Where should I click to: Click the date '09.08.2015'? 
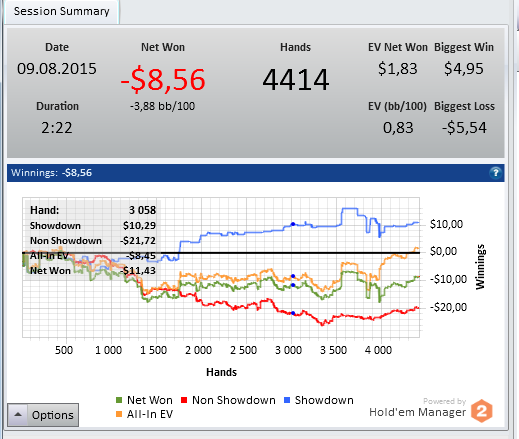(x=57, y=69)
